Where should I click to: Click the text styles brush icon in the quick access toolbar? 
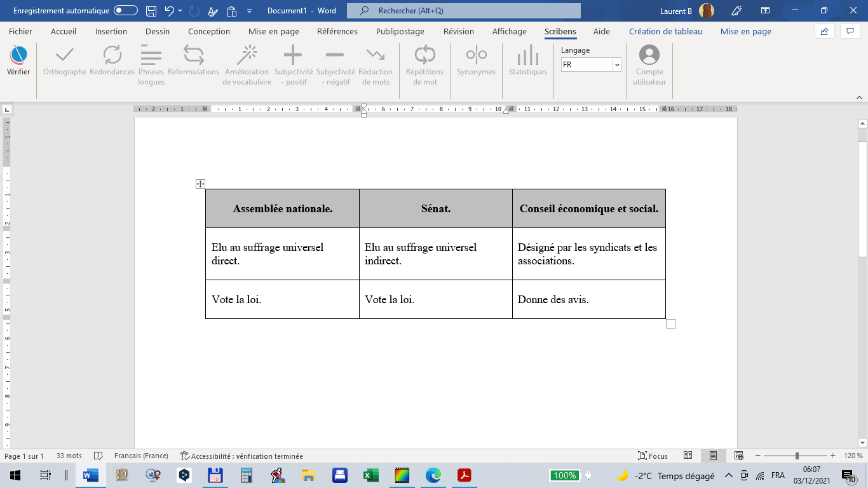212,11
